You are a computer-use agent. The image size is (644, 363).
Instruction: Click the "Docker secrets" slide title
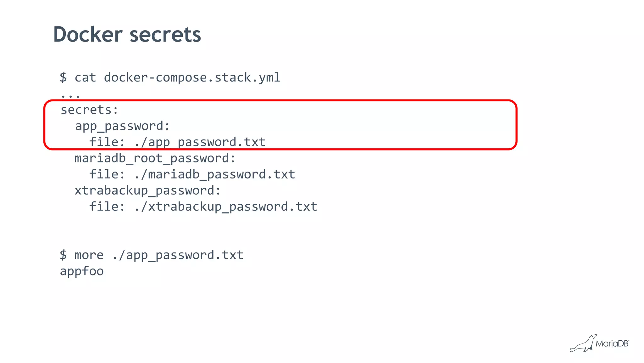127,34
